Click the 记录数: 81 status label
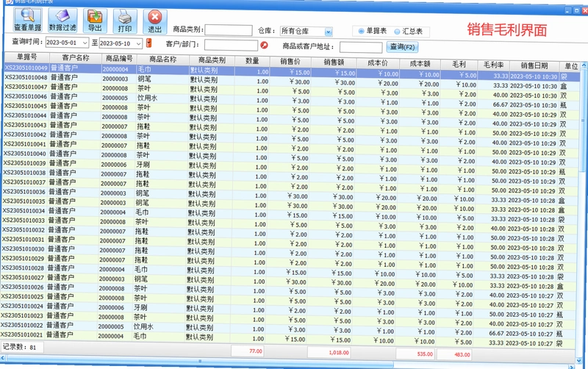 [x=20, y=347]
